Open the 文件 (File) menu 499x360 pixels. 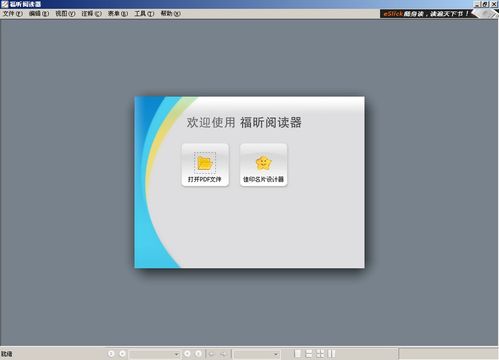pos(12,14)
